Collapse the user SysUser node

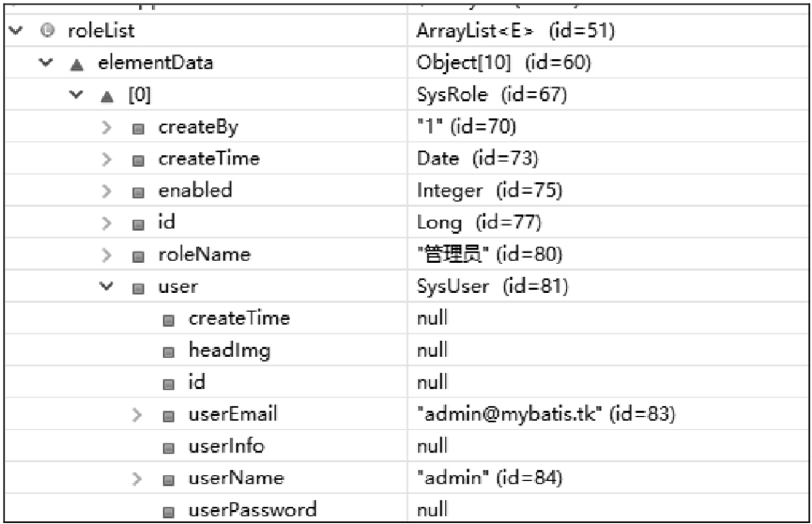[106, 286]
